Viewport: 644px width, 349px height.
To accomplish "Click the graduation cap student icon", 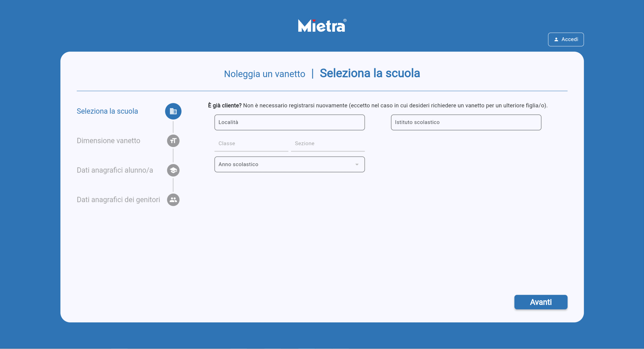I will pos(173,170).
